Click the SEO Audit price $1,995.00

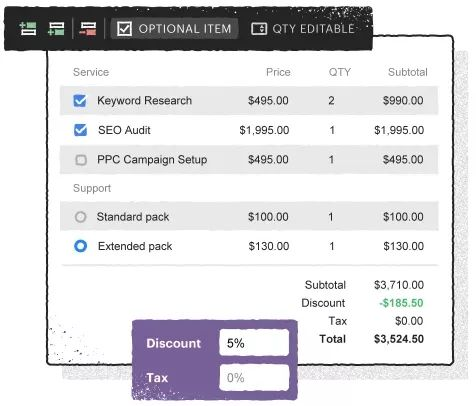click(x=264, y=130)
